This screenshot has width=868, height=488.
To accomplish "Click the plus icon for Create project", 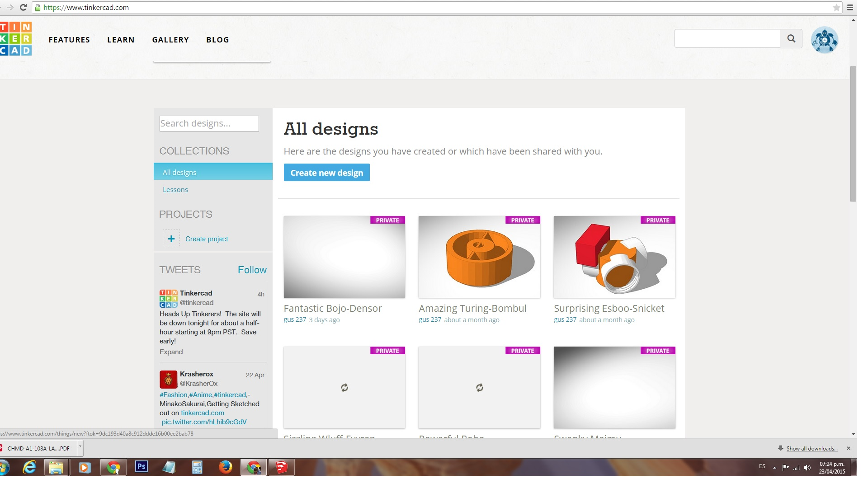I will click(171, 239).
